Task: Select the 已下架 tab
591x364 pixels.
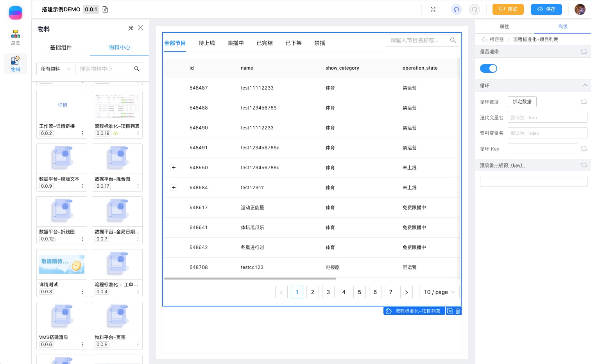Action: (x=294, y=43)
